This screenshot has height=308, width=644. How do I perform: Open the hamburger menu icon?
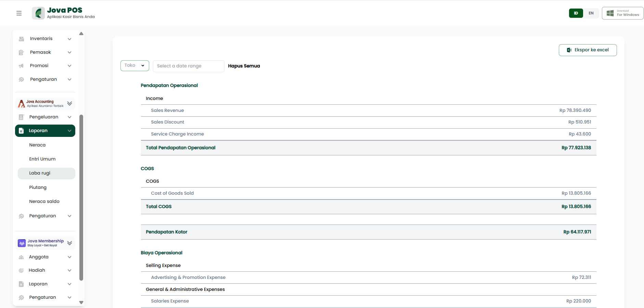point(19,13)
